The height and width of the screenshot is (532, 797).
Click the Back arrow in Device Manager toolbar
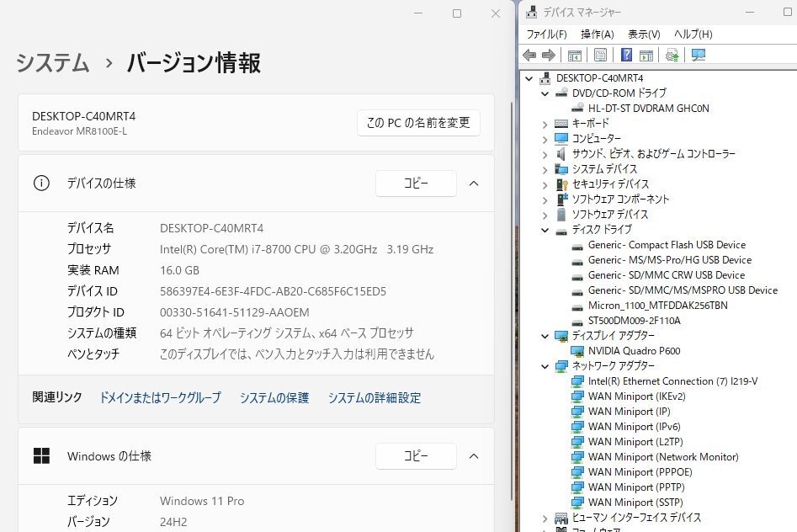click(529, 56)
